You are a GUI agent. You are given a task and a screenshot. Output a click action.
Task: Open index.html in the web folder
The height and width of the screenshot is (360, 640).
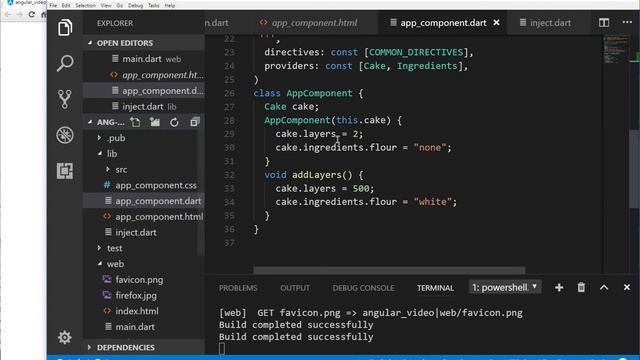pyautogui.click(x=144, y=311)
